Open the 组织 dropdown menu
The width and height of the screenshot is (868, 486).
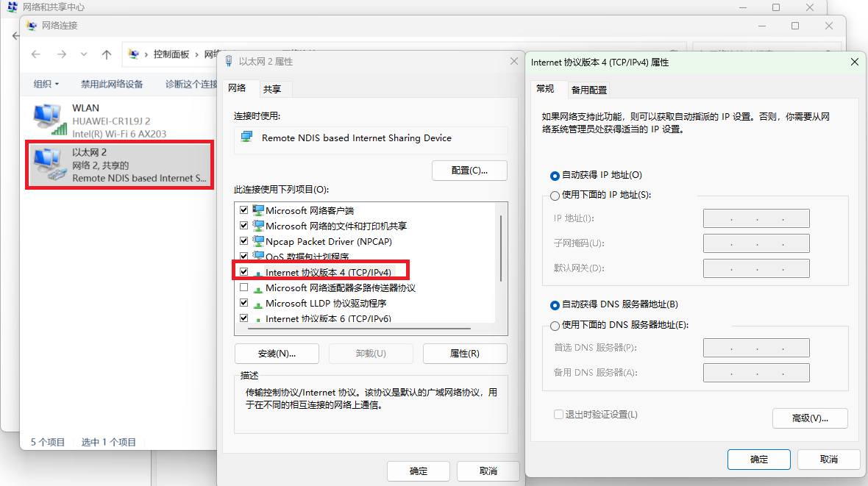click(46, 84)
